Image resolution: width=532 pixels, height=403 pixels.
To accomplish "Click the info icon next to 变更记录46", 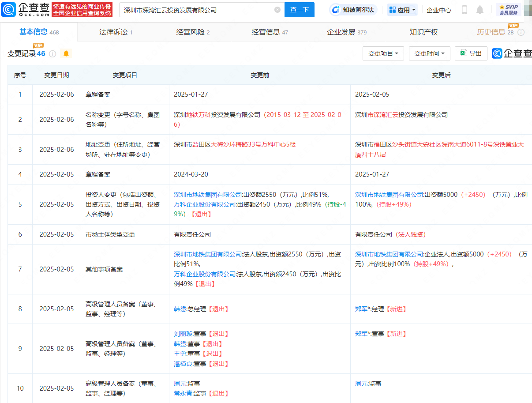I will [52, 53].
